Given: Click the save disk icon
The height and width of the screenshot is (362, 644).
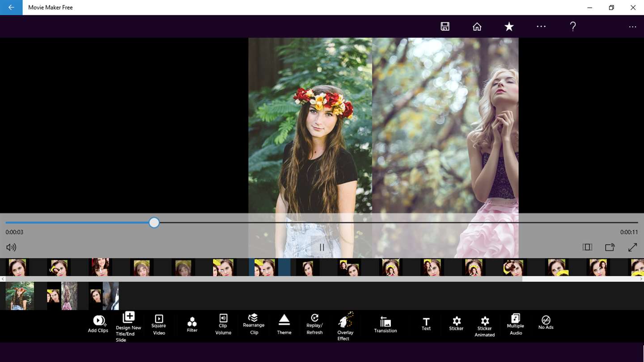Looking at the screenshot, I should tap(445, 26).
